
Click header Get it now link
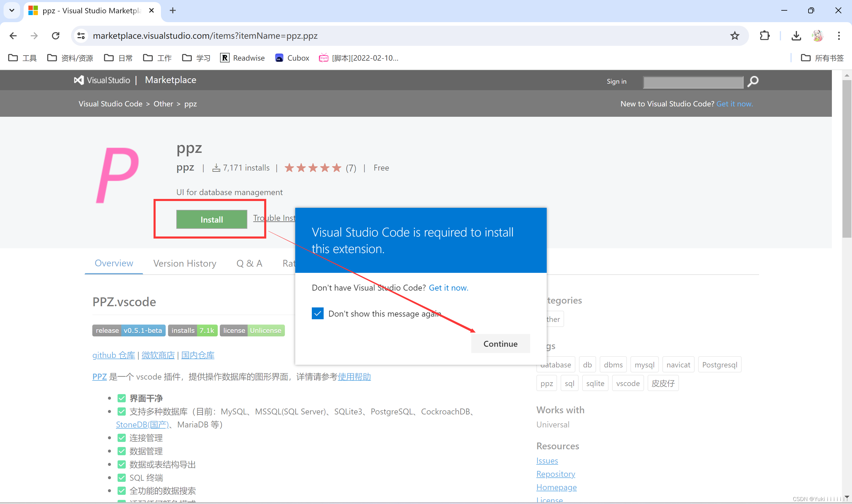click(x=735, y=104)
